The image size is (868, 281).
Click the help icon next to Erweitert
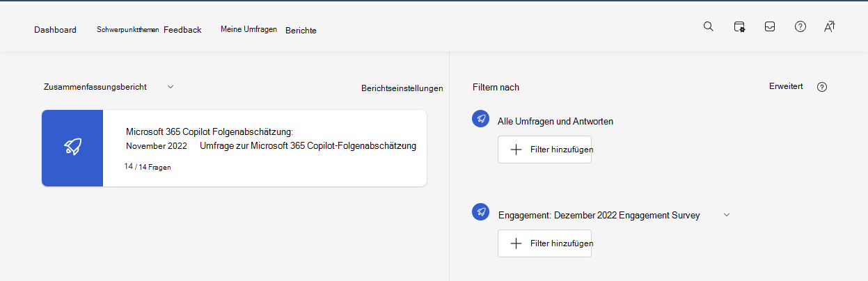[x=822, y=87]
